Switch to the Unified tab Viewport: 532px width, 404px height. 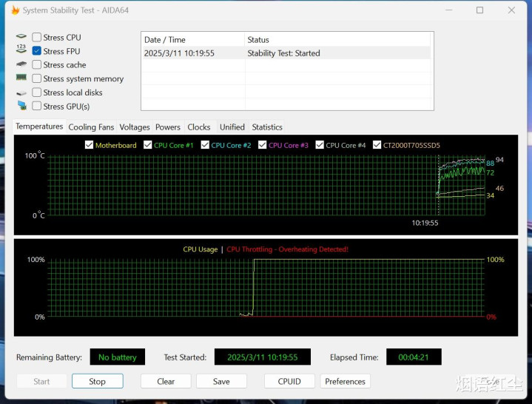(232, 127)
